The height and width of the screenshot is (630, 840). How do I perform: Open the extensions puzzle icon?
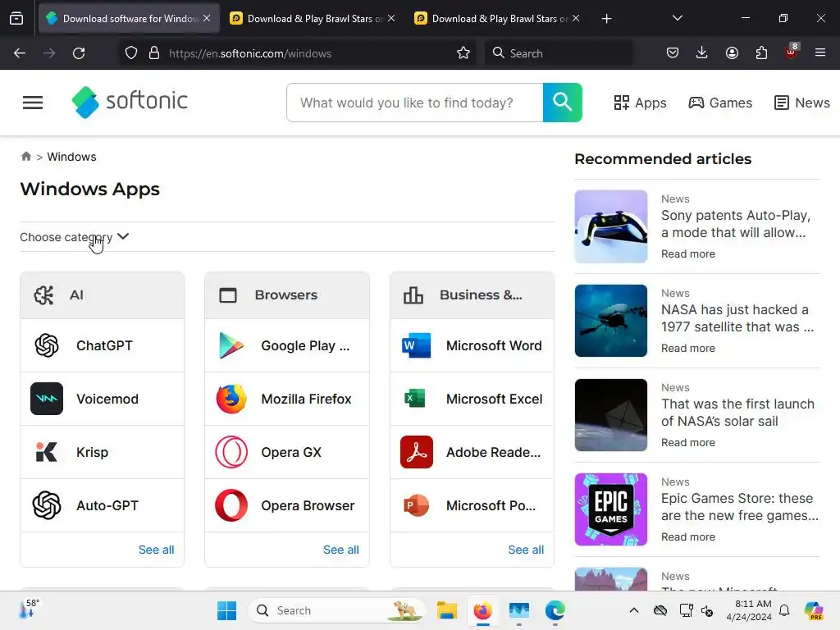761,53
